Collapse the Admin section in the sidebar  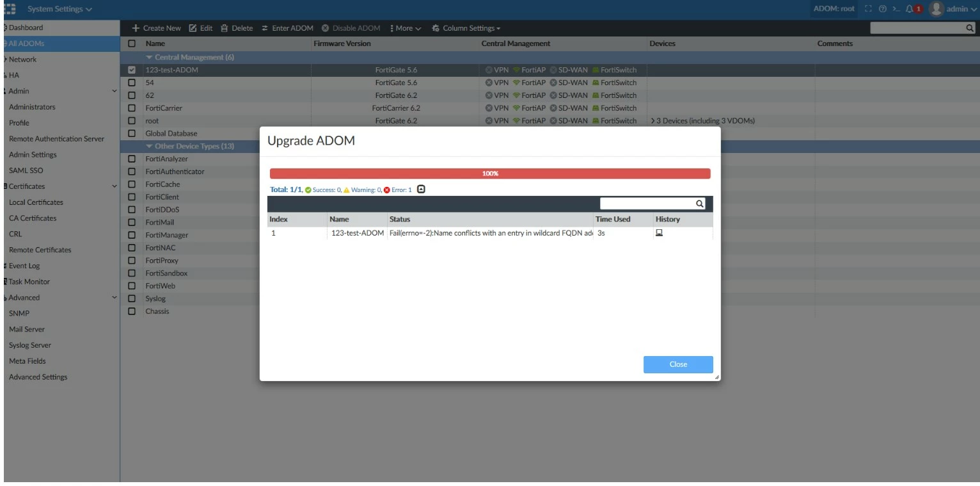point(115,91)
